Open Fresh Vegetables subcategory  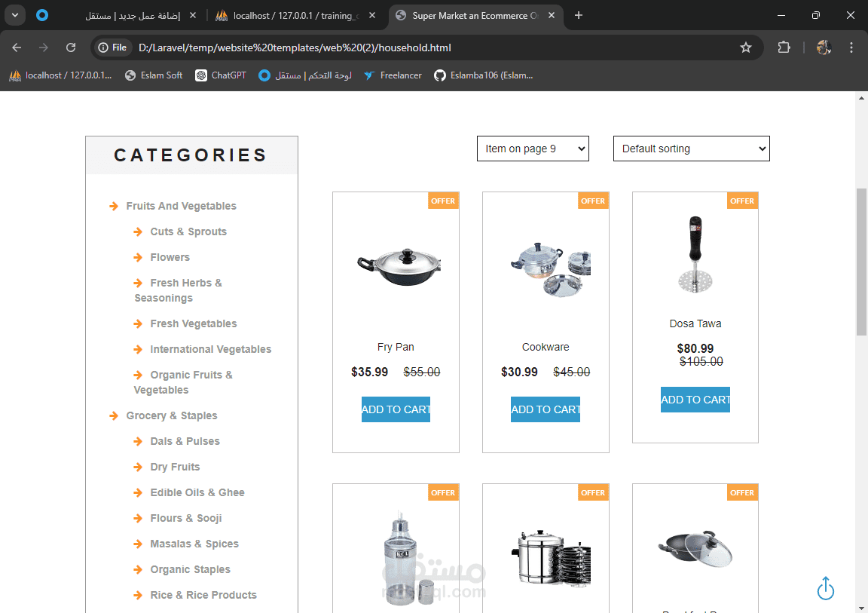click(193, 323)
